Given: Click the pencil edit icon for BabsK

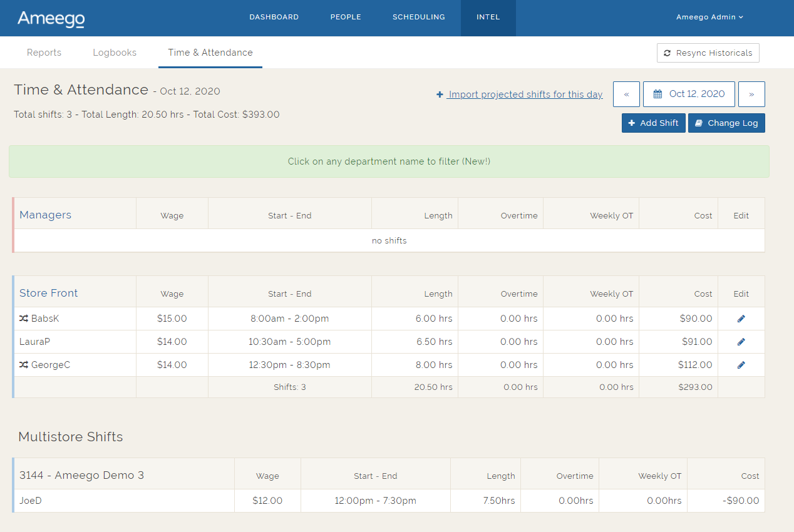Looking at the screenshot, I should [741, 319].
